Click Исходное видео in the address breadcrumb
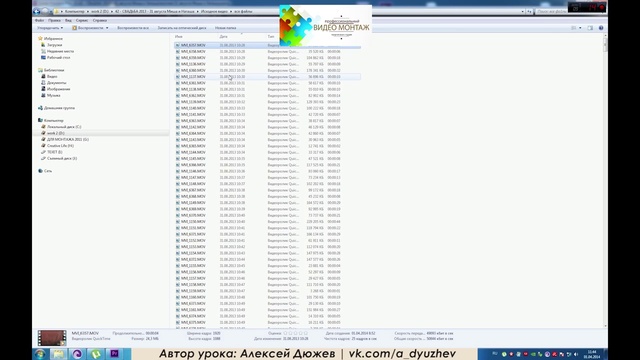The width and height of the screenshot is (640, 360). click(x=214, y=11)
